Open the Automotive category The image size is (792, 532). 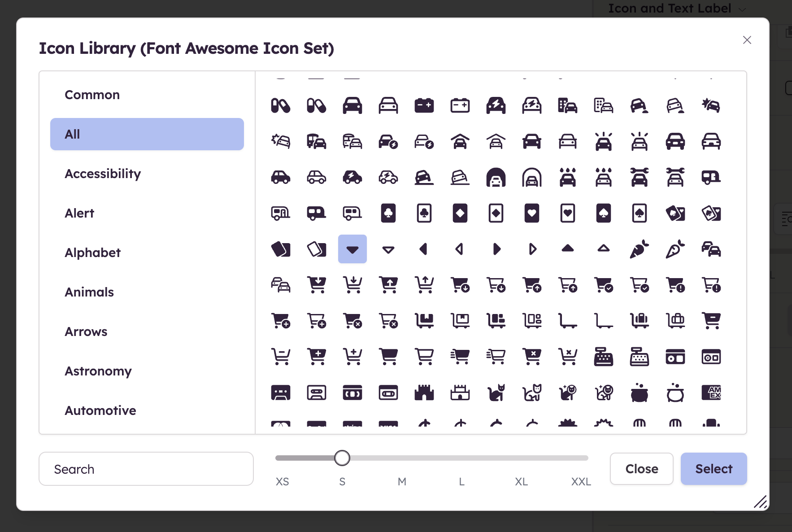click(x=100, y=410)
